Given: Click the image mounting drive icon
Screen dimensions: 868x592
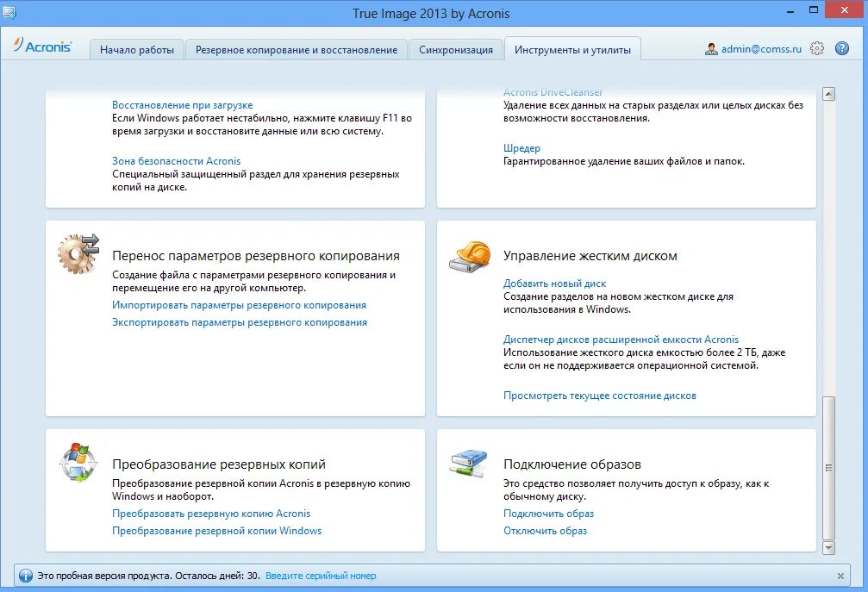Looking at the screenshot, I should pos(469,463).
